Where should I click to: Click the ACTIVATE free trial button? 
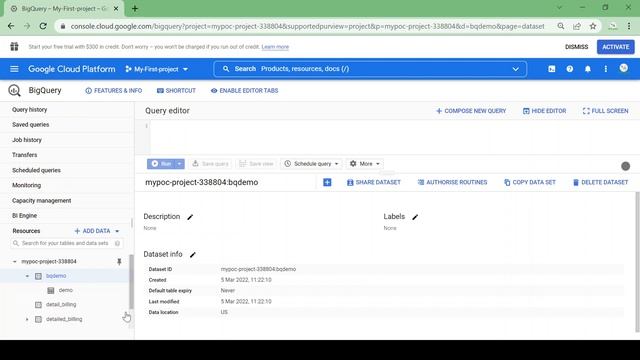tap(616, 47)
